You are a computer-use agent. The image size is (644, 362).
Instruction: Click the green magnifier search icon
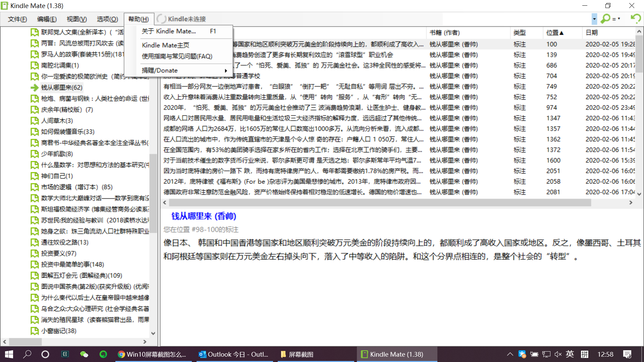(x=605, y=19)
